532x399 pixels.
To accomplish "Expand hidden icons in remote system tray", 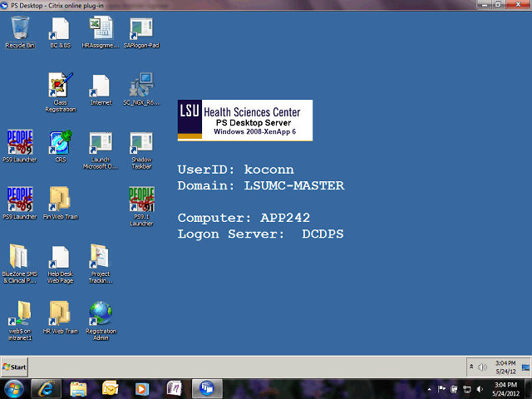I will click(471, 367).
